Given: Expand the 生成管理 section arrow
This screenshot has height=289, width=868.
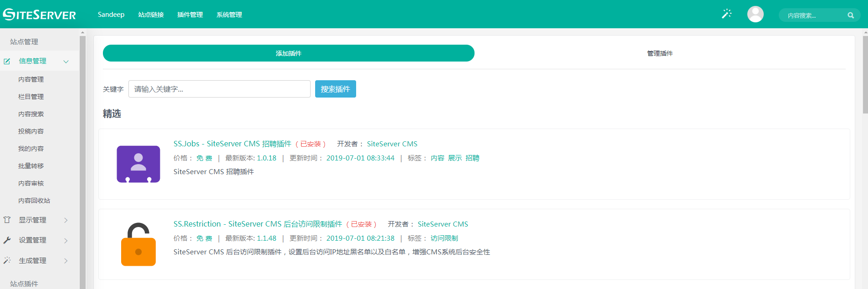Looking at the screenshot, I should 66,261.
